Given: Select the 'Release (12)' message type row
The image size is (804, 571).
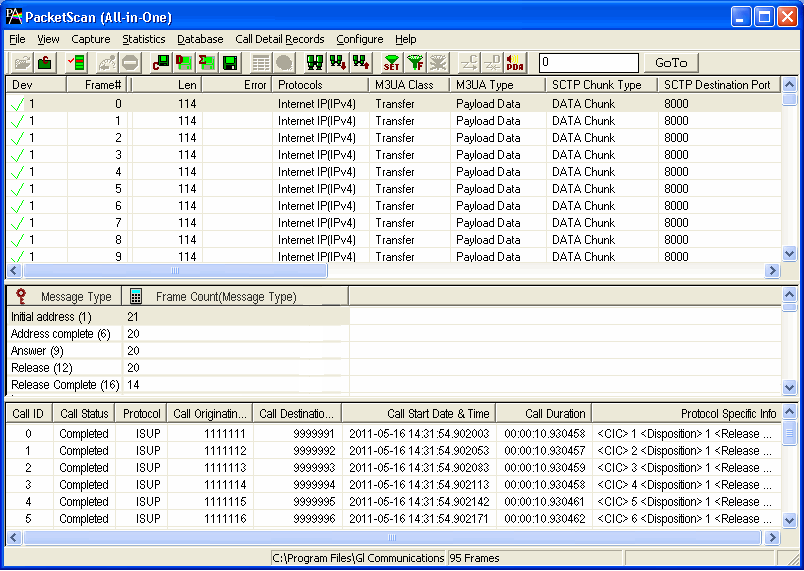Looking at the screenshot, I should (177, 368).
